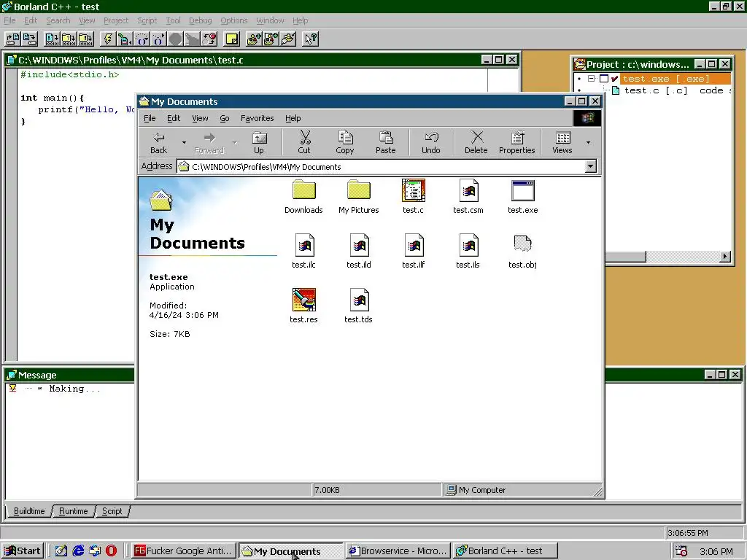Image resolution: width=747 pixels, height=560 pixels.
Task: Delete the selected file via the toolbar
Action: 476,143
